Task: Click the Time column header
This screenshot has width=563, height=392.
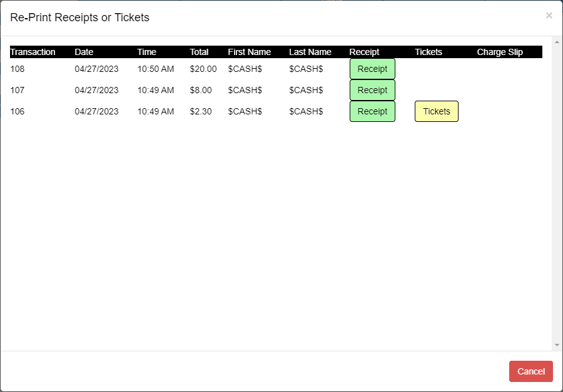Action: click(147, 52)
